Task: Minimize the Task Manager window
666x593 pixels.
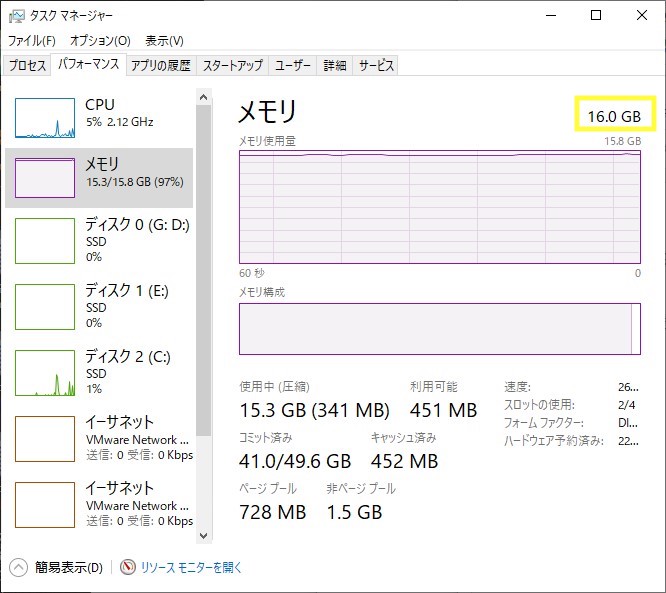Action: point(551,16)
